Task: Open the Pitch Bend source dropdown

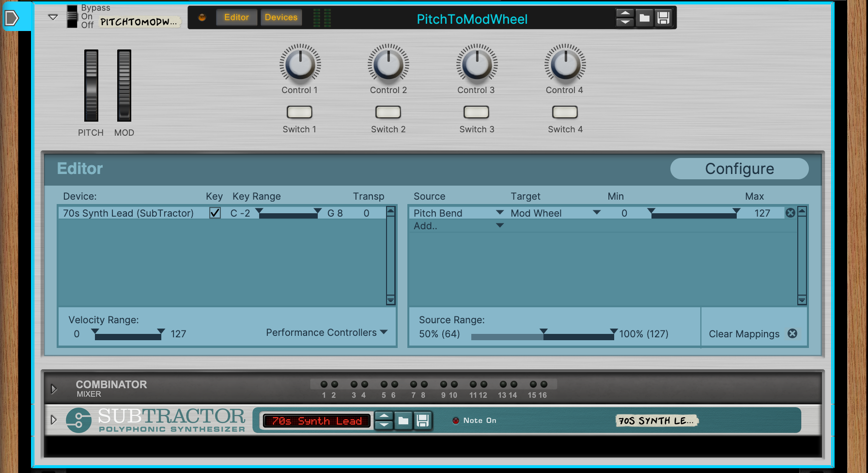Action: click(500, 213)
